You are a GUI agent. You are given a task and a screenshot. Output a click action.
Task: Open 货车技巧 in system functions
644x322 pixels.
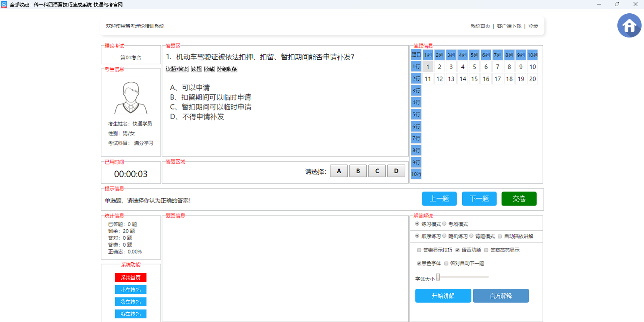[x=131, y=302]
